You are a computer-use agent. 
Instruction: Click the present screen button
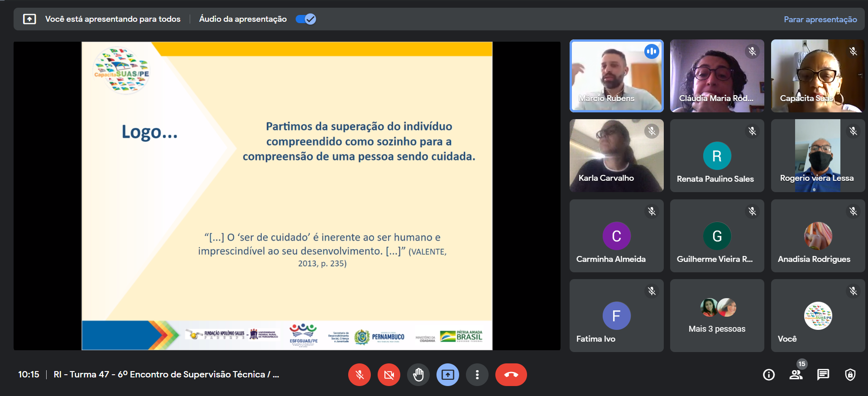pyautogui.click(x=447, y=375)
